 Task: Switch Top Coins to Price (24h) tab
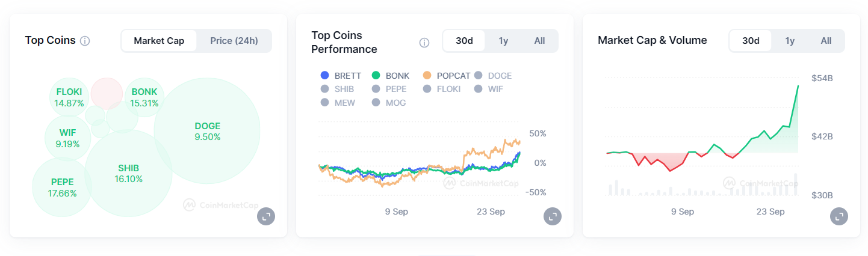coord(234,41)
